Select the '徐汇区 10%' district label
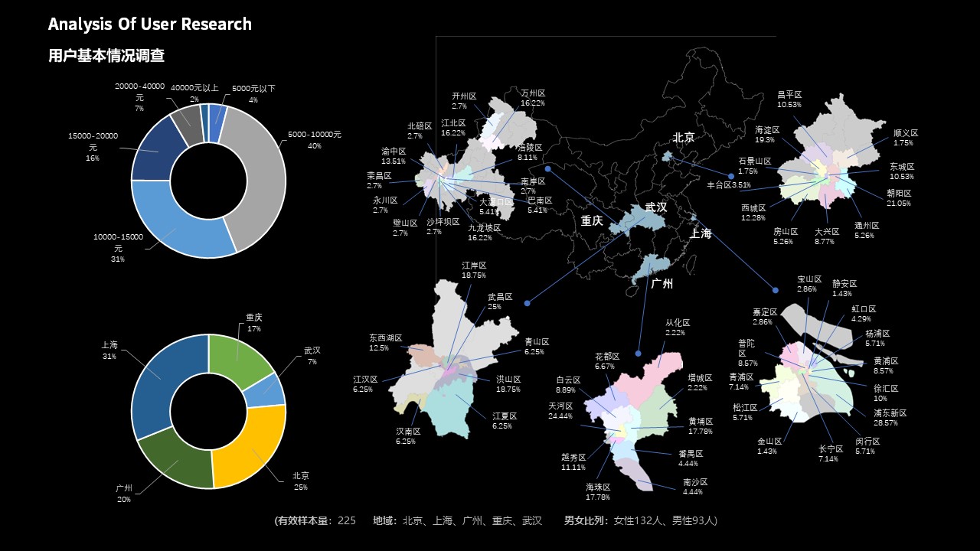 tap(886, 393)
